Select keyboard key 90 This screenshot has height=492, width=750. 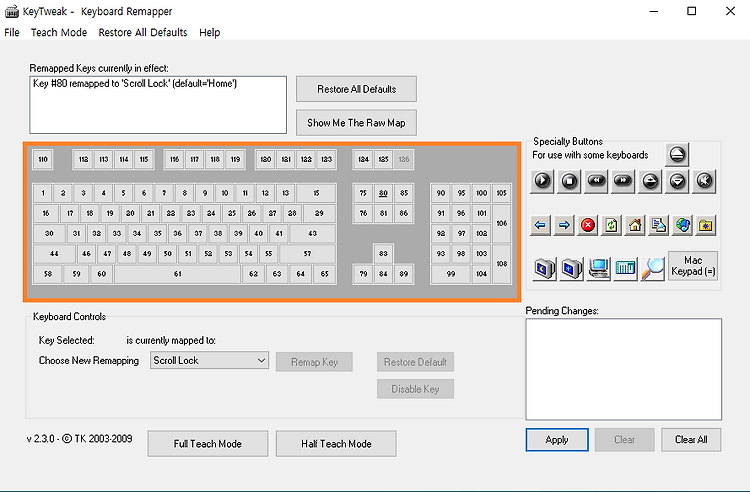(441, 193)
